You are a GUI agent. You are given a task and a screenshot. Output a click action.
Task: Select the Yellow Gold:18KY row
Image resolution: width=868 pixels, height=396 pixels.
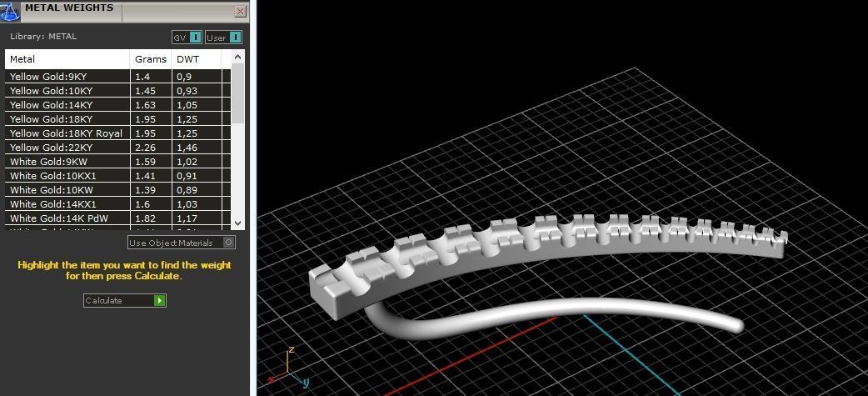tap(118, 119)
